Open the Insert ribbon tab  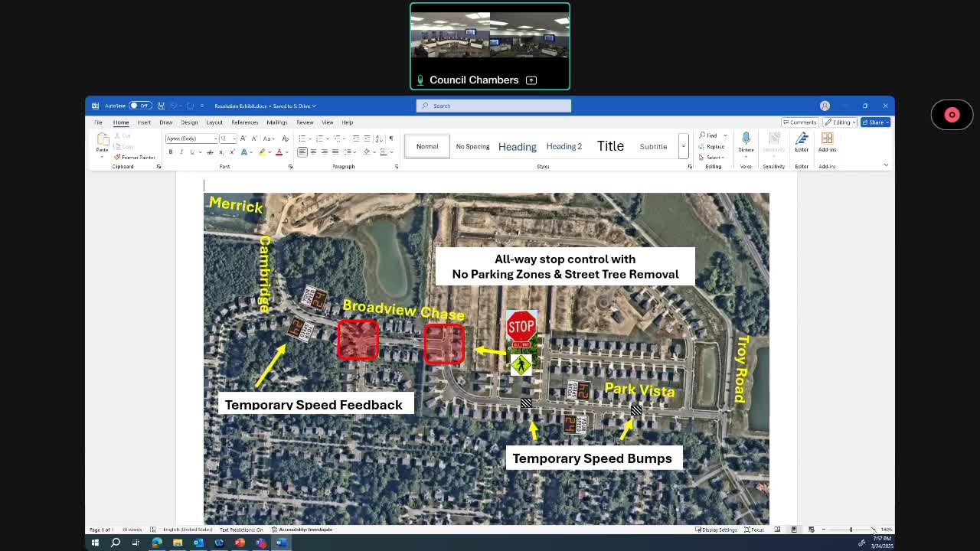(144, 122)
